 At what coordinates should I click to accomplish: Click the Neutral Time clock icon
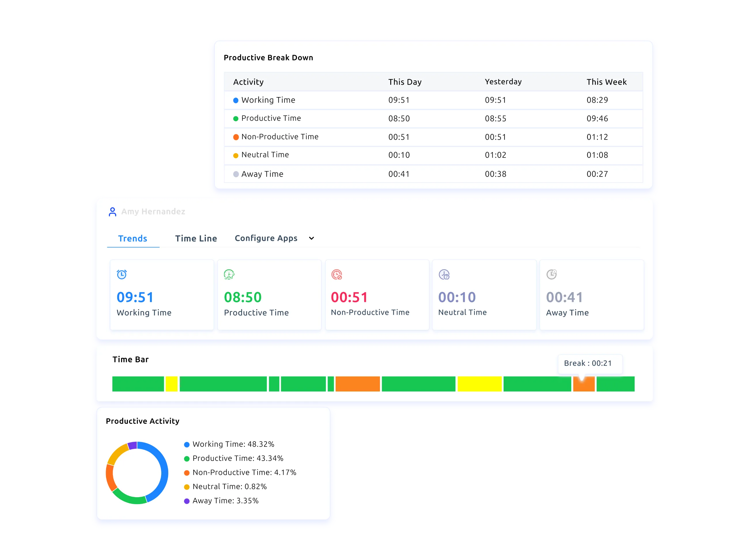click(x=444, y=275)
